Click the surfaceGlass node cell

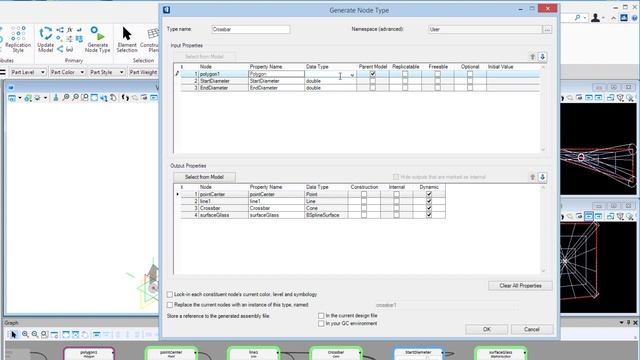coord(223,215)
